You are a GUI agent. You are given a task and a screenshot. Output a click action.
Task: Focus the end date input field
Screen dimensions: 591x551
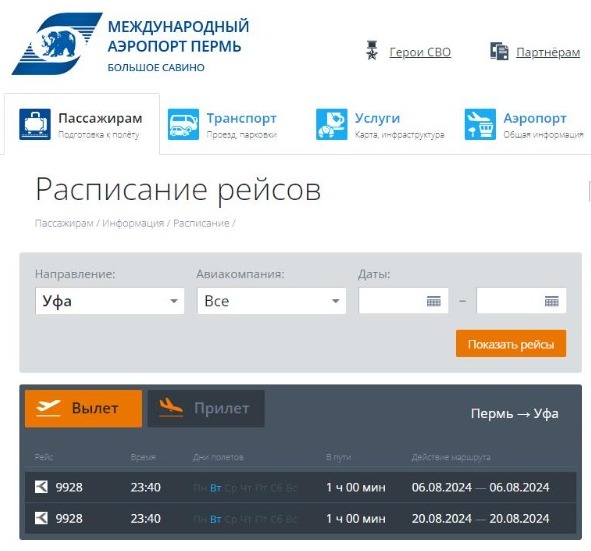coord(521,301)
